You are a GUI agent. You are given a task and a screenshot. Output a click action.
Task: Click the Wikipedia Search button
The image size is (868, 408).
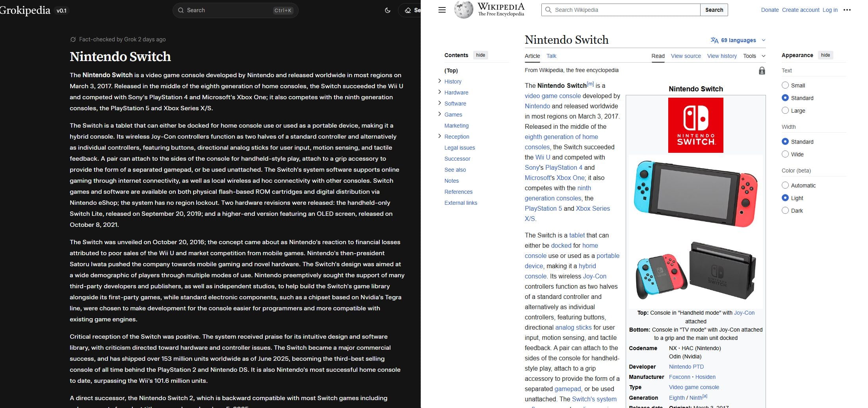714,10
